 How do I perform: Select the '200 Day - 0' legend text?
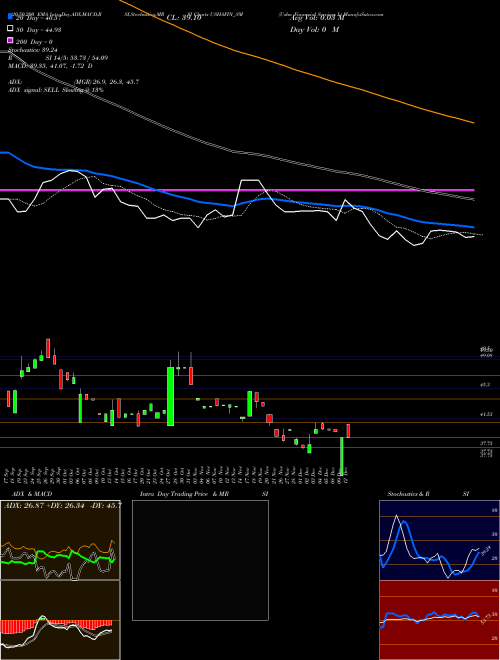coord(34,42)
